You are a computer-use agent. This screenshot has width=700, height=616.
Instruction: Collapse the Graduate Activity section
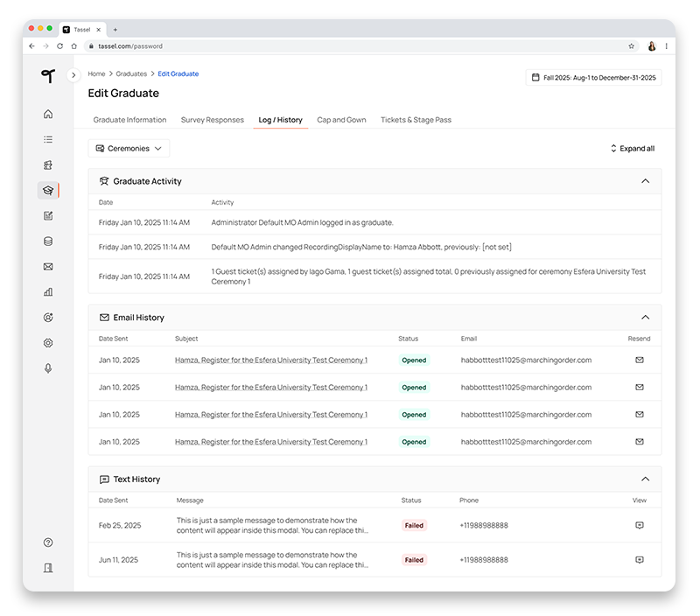click(x=645, y=181)
